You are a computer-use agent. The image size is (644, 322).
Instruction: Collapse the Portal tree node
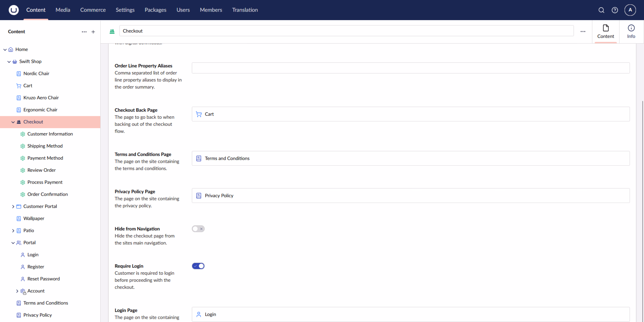coord(13,243)
